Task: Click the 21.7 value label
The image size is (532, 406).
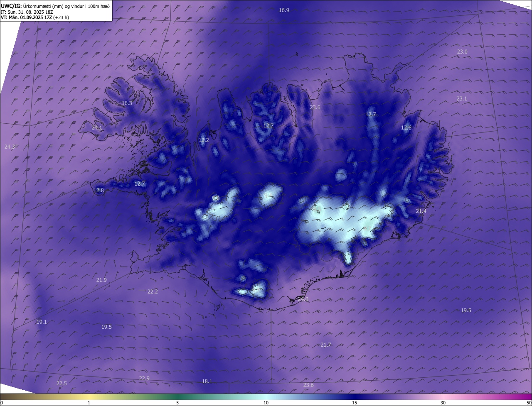Action: click(x=326, y=345)
